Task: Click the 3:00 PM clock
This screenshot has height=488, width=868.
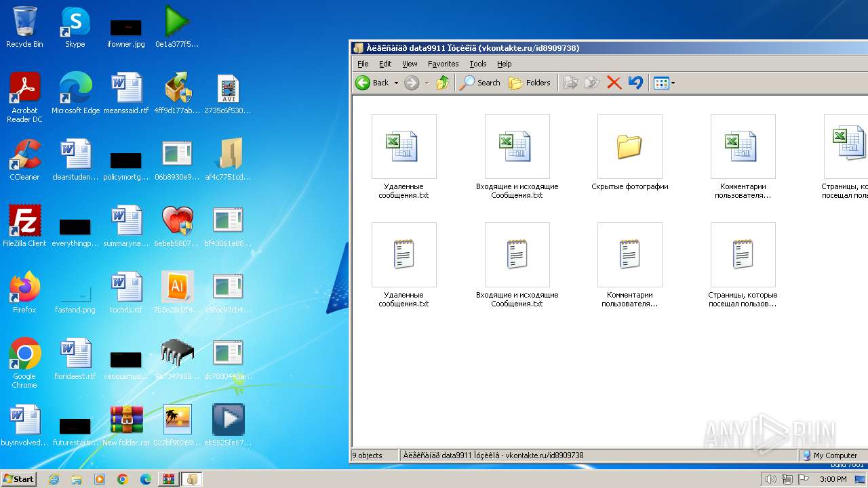Action: click(833, 479)
